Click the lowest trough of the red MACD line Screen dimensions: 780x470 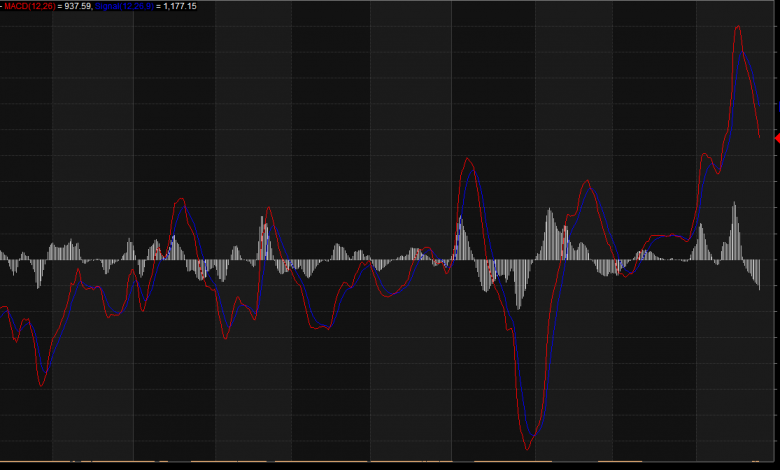coord(528,449)
